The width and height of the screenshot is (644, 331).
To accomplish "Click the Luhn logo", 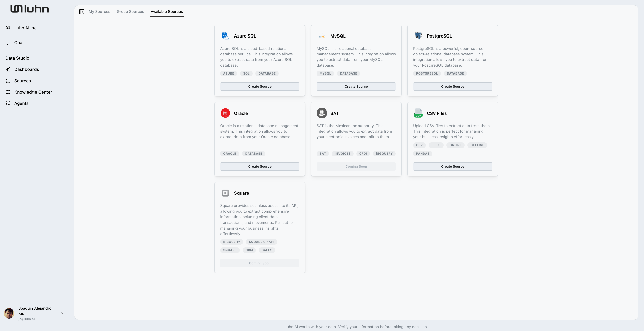I will point(29,9).
